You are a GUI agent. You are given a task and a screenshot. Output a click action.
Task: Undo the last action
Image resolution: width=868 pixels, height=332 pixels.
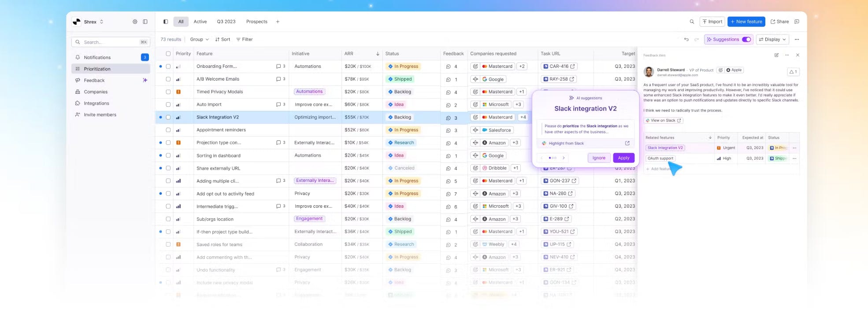point(686,40)
